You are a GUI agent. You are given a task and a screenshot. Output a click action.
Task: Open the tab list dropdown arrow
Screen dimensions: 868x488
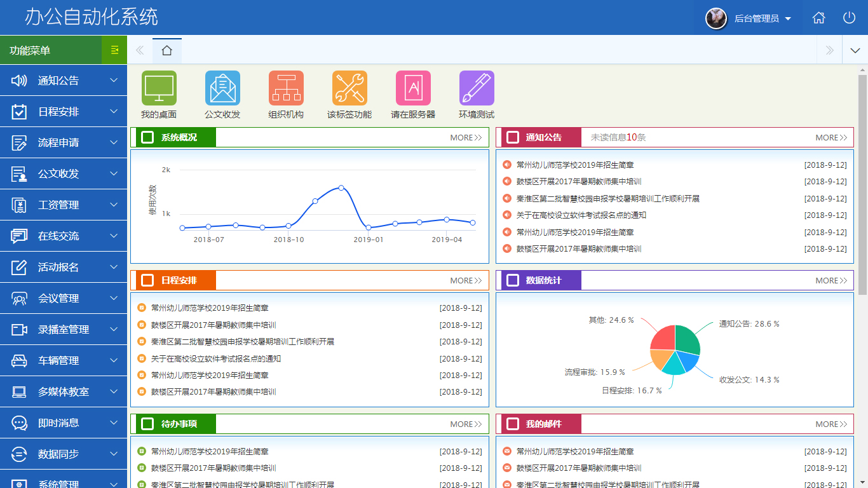click(855, 50)
